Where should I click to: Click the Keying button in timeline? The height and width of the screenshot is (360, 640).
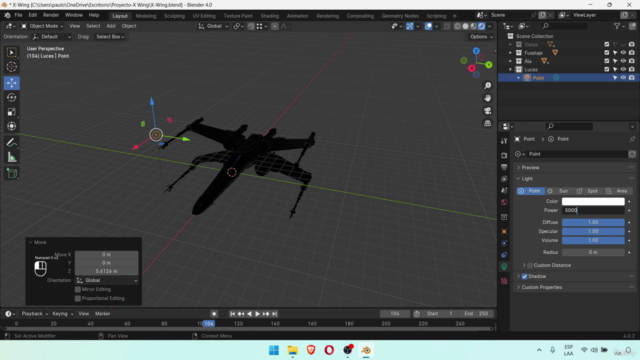click(x=62, y=314)
